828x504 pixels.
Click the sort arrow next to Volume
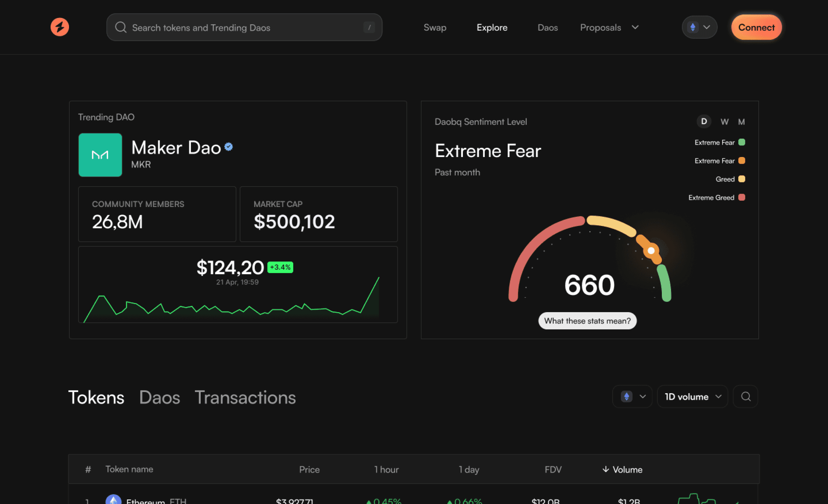click(x=606, y=469)
